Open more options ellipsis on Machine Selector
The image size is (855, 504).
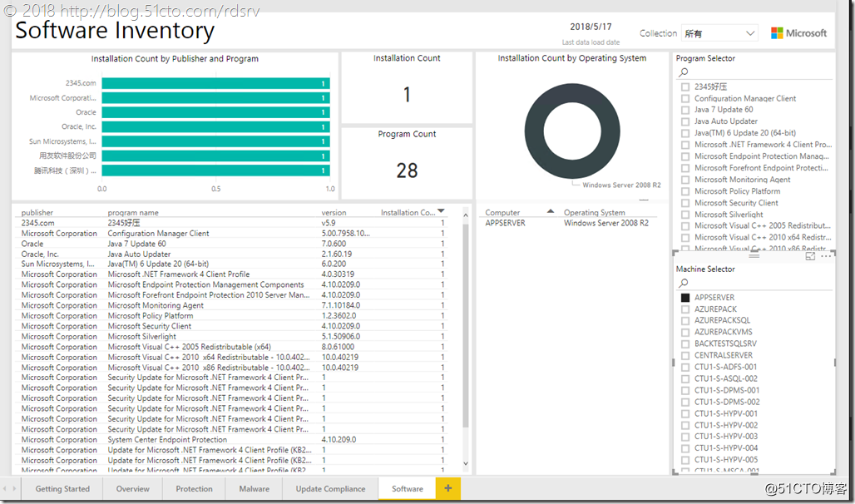tap(826, 256)
